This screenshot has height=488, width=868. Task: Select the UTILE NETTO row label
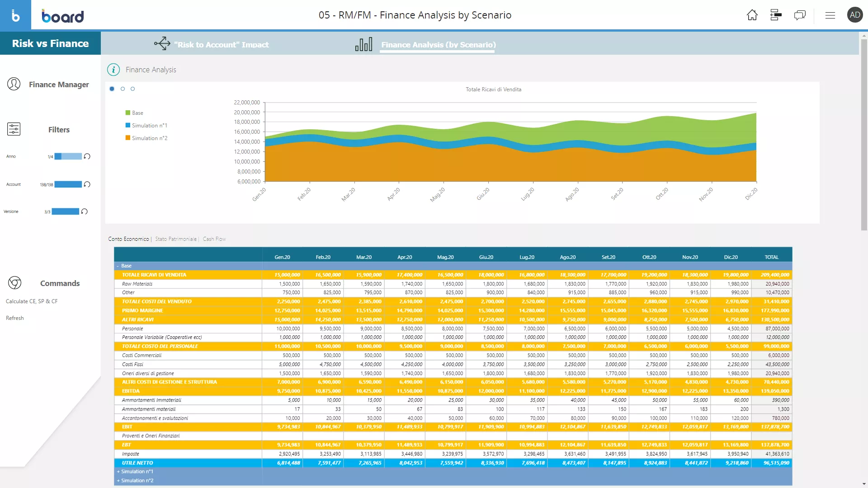click(137, 463)
